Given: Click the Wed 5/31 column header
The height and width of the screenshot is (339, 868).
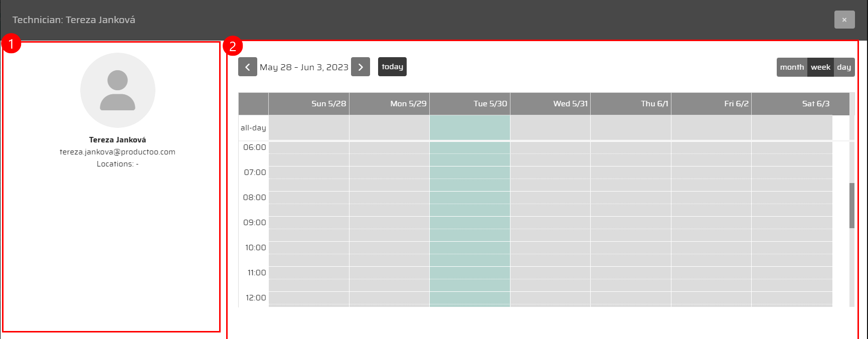Looking at the screenshot, I should coord(570,104).
